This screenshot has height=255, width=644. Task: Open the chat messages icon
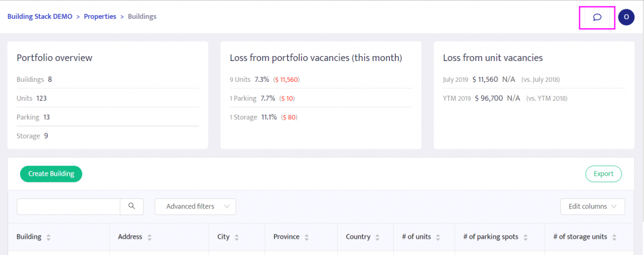click(x=597, y=17)
